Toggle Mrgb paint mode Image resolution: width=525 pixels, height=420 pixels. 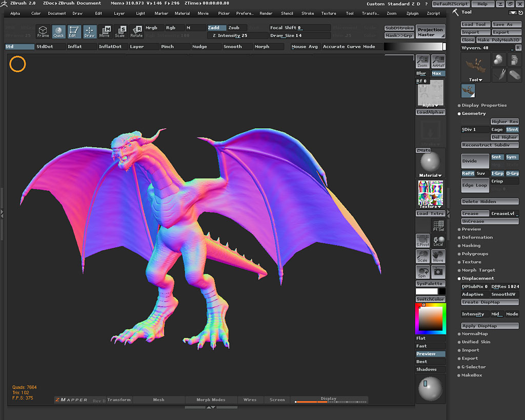pyautogui.click(x=154, y=28)
